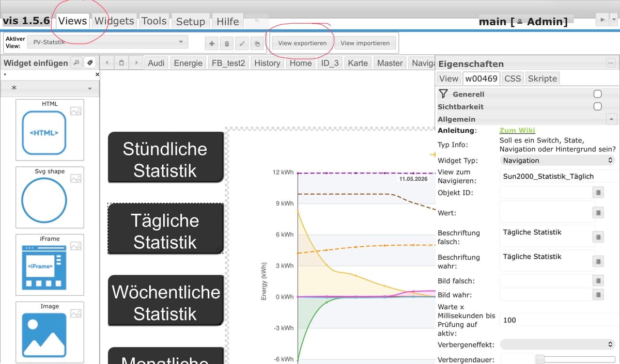The height and width of the screenshot is (364, 620).
Task: Open the View properties tab
Action: [448, 78]
